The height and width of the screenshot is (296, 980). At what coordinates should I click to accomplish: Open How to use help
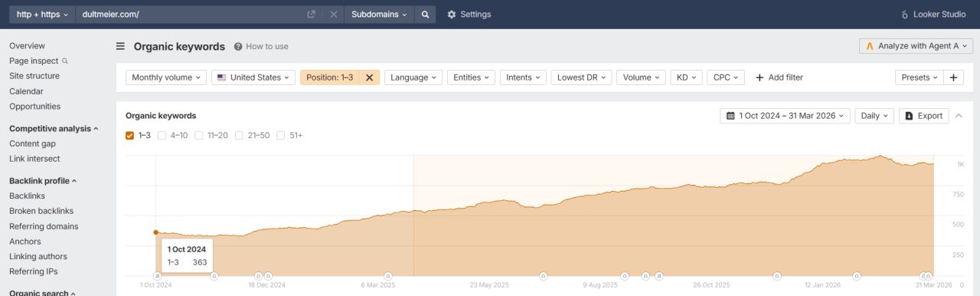point(261,46)
